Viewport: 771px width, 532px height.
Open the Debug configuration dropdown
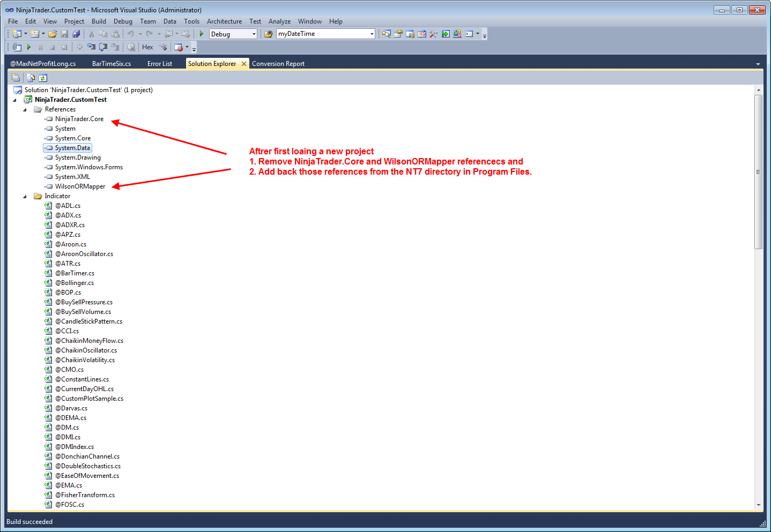pyautogui.click(x=254, y=34)
